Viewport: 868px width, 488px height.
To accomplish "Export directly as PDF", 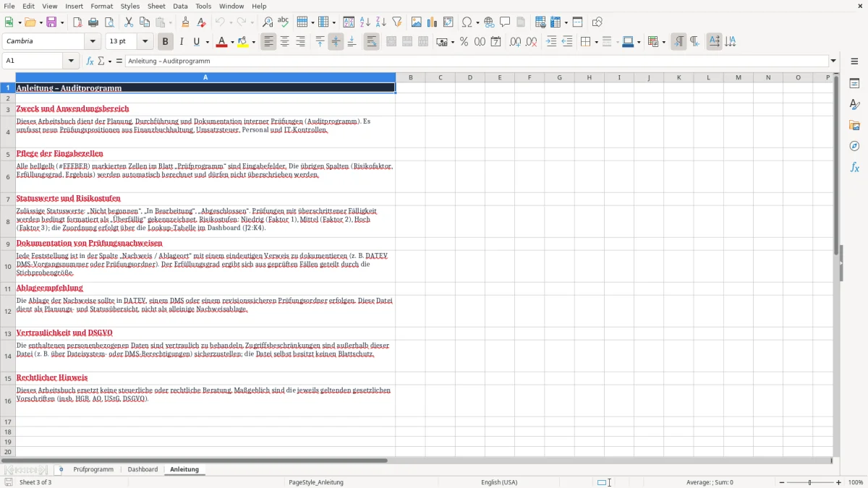I will (77, 22).
